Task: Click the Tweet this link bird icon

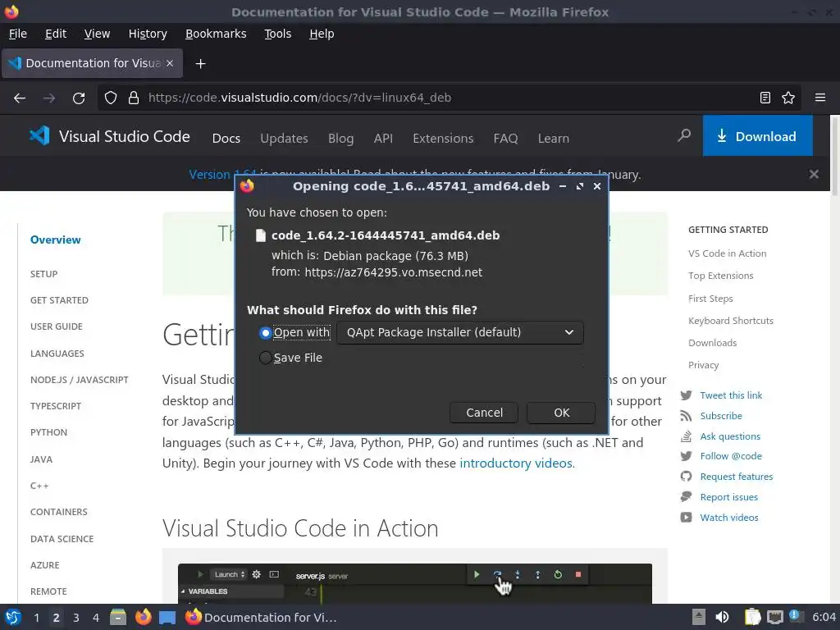Action: coord(687,395)
